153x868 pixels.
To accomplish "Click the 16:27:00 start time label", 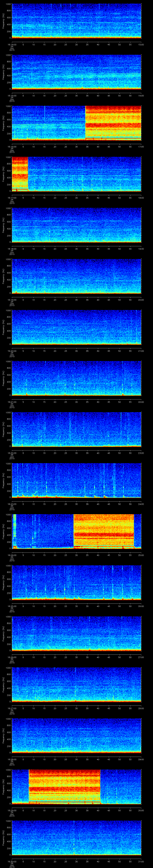I will 12,708.
